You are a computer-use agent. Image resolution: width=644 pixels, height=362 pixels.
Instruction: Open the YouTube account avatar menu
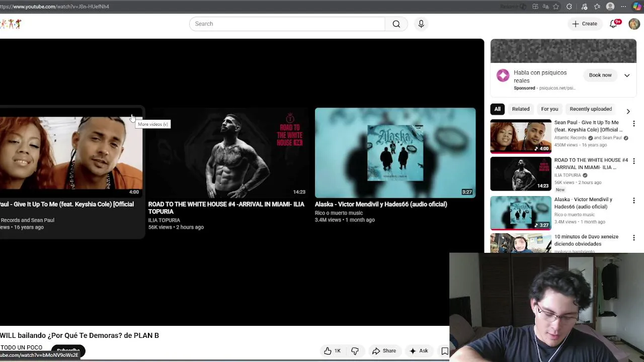634,24
